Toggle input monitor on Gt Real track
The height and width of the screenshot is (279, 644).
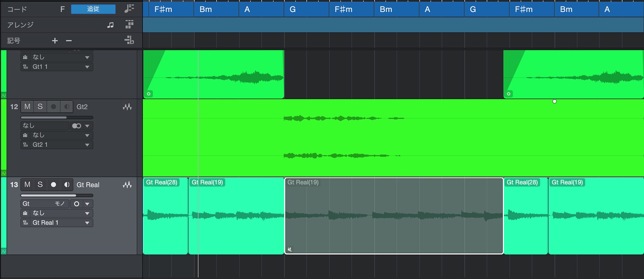pyautogui.click(x=67, y=184)
